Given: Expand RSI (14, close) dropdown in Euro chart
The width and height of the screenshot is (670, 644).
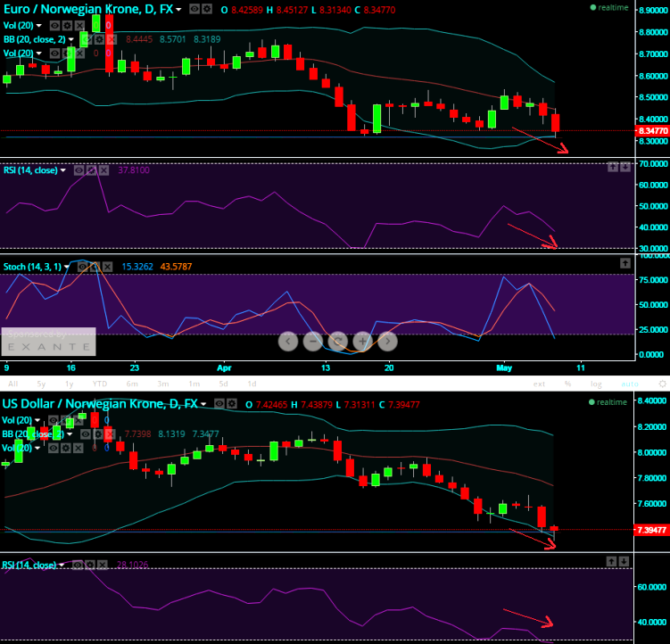Looking at the screenshot, I should click(x=63, y=170).
